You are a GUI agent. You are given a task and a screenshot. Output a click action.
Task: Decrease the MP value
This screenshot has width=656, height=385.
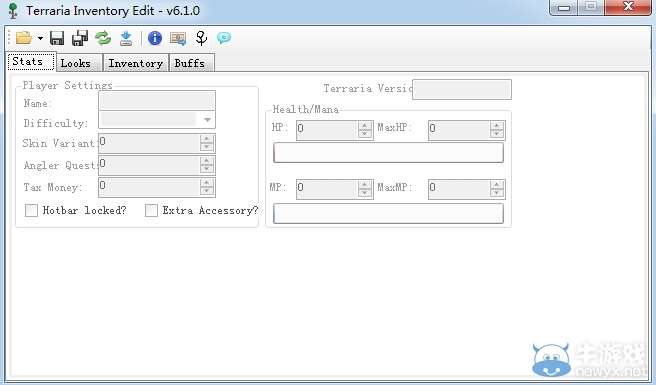tap(365, 193)
